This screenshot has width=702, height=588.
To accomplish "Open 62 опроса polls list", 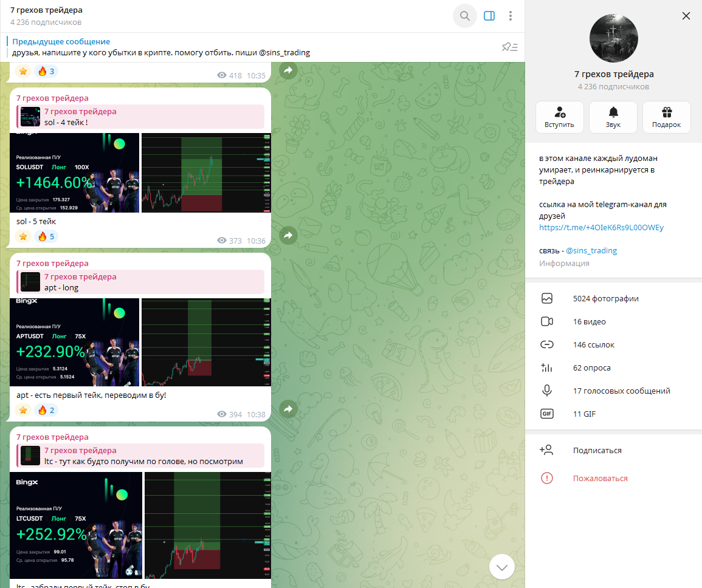I will click(x=613, y=368).
